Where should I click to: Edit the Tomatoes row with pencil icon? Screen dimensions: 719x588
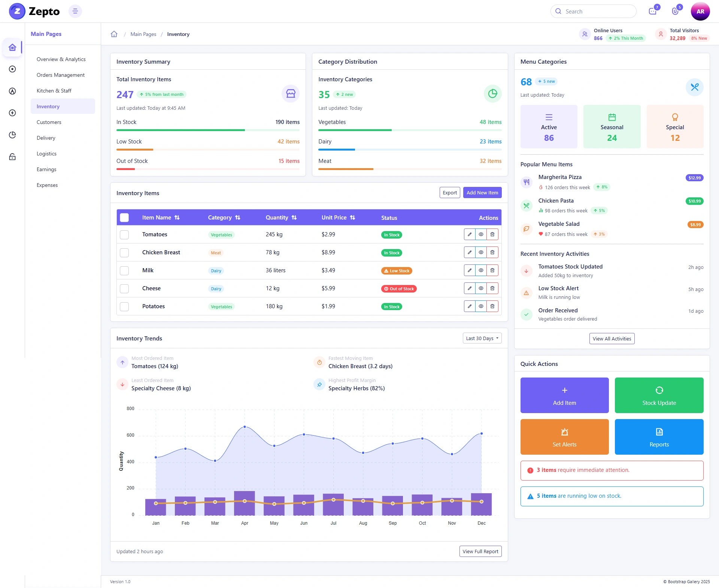[x=470, y=234]
